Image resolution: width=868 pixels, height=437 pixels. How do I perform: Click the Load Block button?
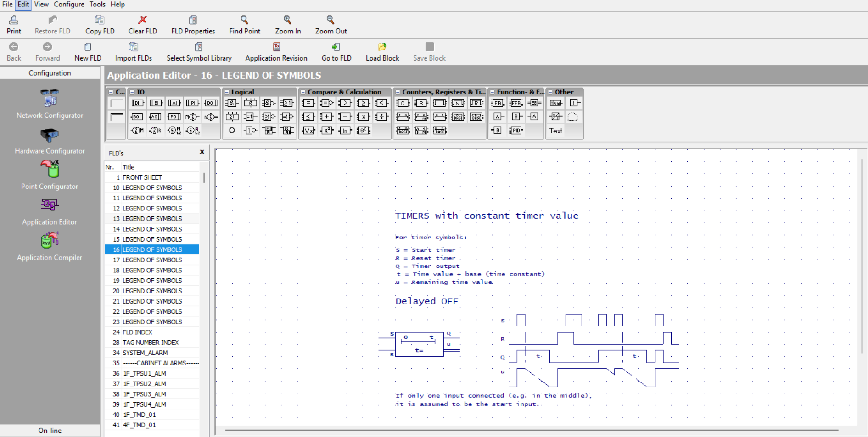(x=382, y=52)
